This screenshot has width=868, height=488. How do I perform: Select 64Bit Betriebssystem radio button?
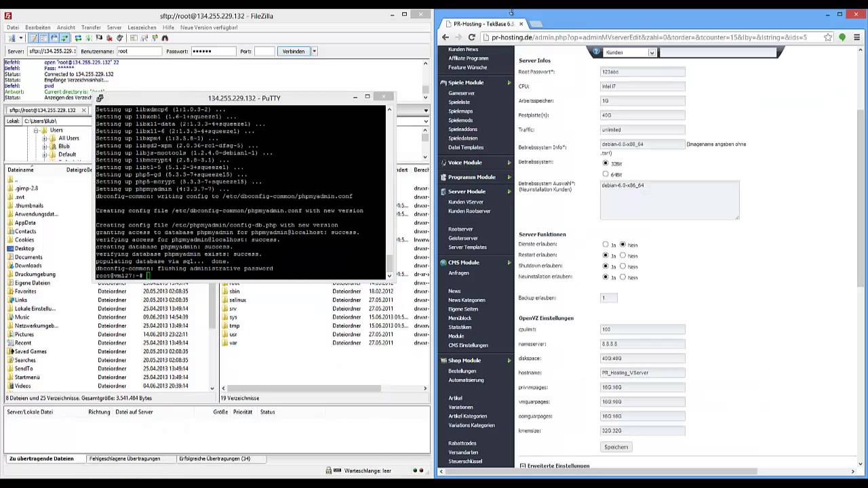606,174
